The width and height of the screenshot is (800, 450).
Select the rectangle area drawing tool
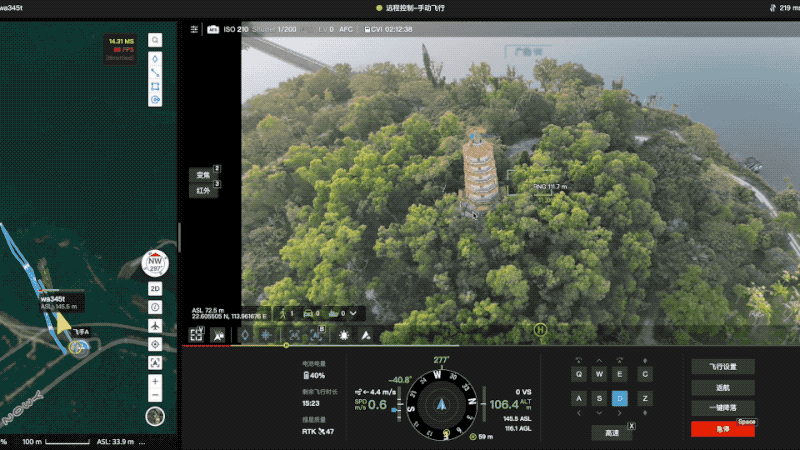pyautogui.click(x=155, y=86)
